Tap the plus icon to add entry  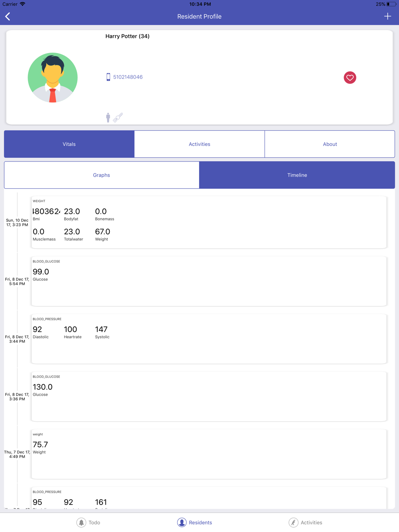(387, 16)
